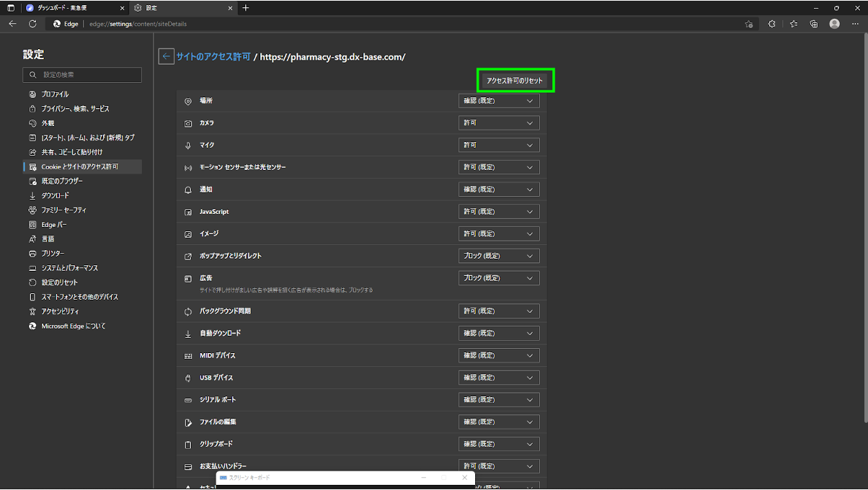Open ダウンロード settings in the sidebar
Image resolution: width=868 pixels, height=490 pixels.
pyautogui.click(x=56, y=195)
